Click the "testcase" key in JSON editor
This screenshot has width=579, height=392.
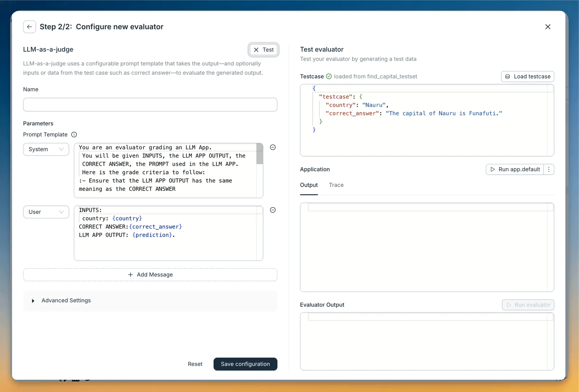[335, 97]
